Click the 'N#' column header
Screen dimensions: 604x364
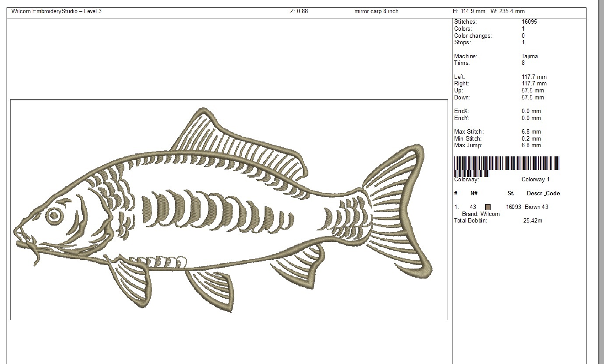pyautogui.click(x=474, y=194)
